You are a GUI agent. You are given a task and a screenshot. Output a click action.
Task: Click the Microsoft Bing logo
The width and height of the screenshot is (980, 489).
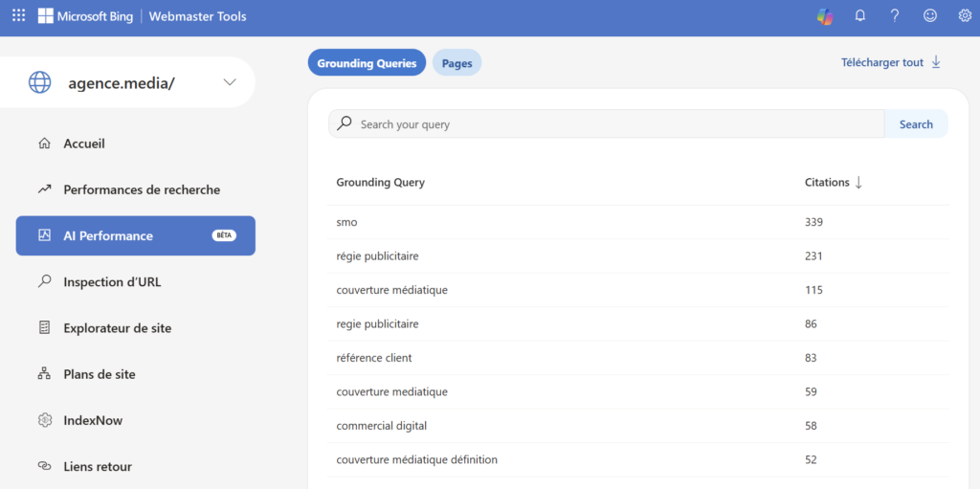[x=85, y=16]
